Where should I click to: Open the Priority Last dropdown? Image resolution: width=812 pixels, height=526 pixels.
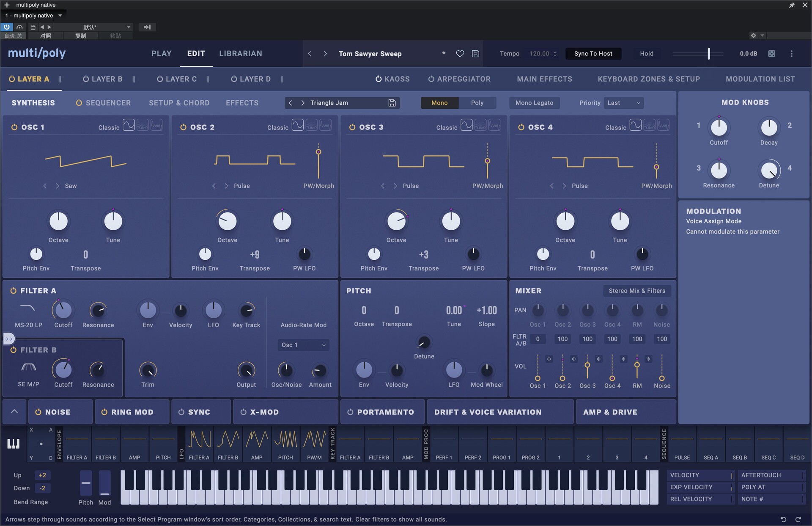624,103
